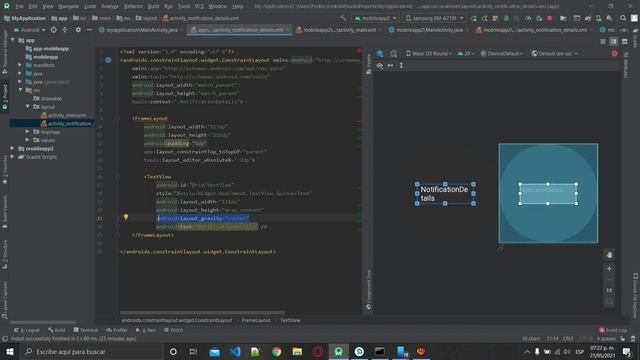Switch to mobileapp2 activity_main.xml tab
This screenshot has height=360, width=640.
(x=336, y=30)
